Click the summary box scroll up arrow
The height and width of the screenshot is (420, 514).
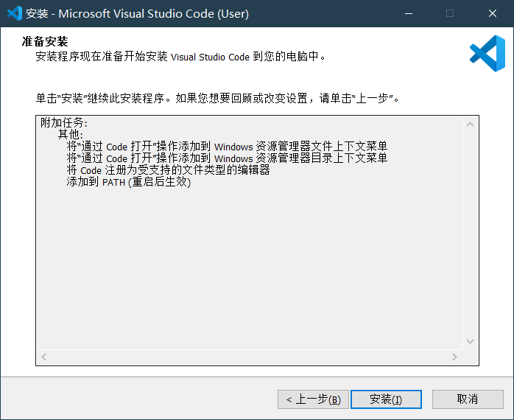click(x=470, y=125)
